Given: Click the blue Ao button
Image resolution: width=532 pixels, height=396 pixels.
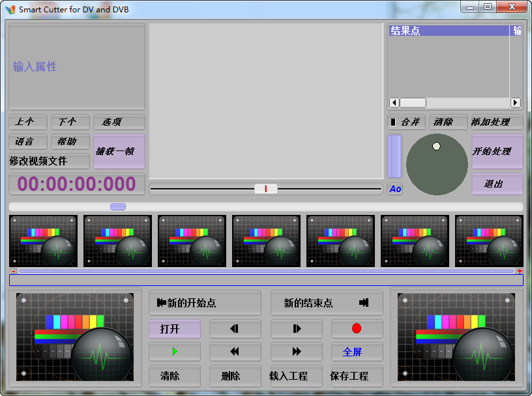Looking at the screenshot, I should (395, 190).
